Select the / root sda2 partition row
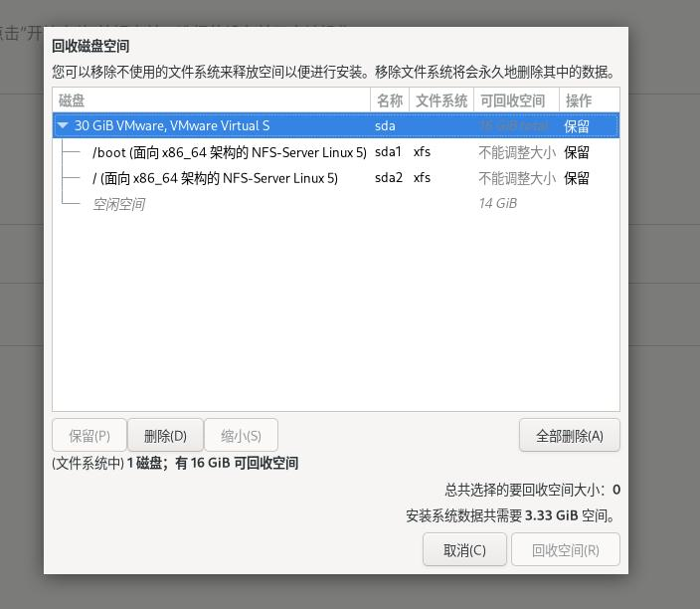Image resolution: width=700 pixels, height=609 pixels. click(x=336, y=178)
